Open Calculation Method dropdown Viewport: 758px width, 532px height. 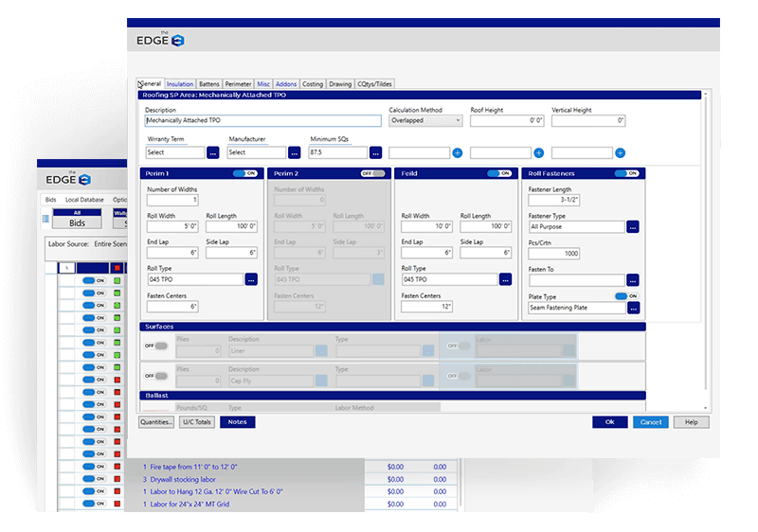point(425,120)
